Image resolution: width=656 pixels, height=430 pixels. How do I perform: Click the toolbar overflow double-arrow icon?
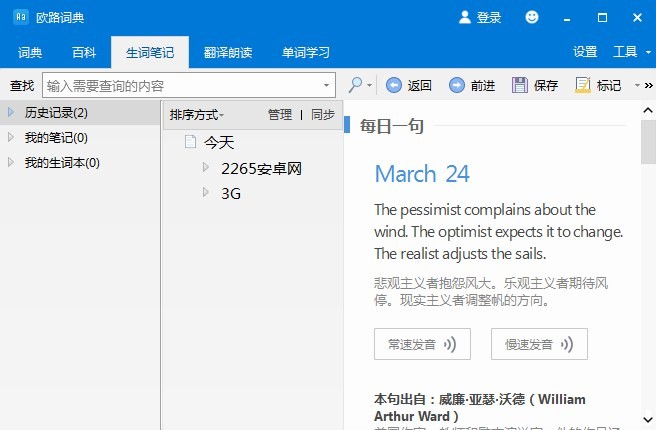tap(648, 85)
